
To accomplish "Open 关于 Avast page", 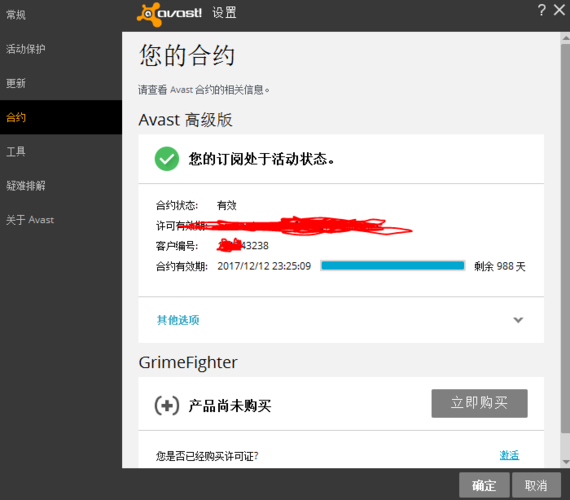I will coord(30,220).
